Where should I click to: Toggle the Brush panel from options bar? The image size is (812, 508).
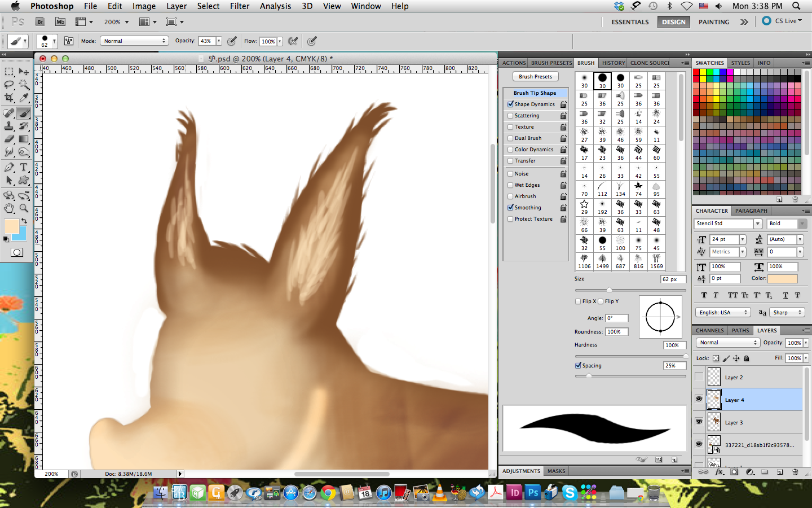tap(69, 41)
